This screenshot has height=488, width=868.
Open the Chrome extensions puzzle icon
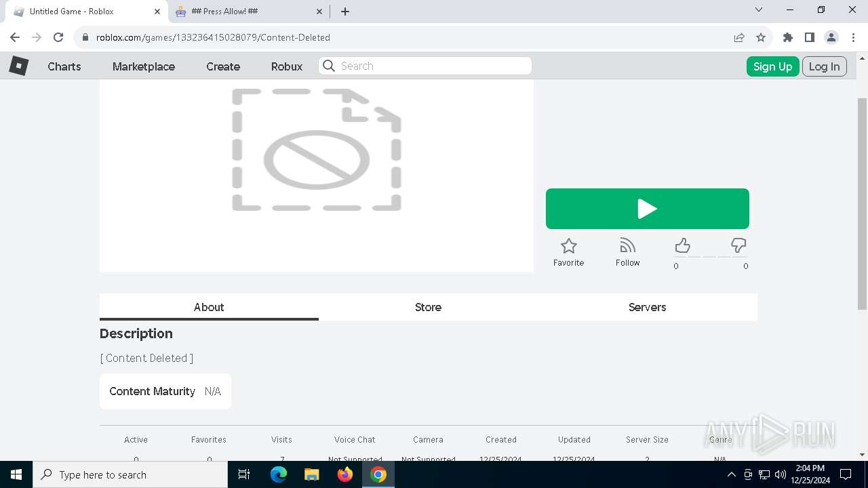787,37
